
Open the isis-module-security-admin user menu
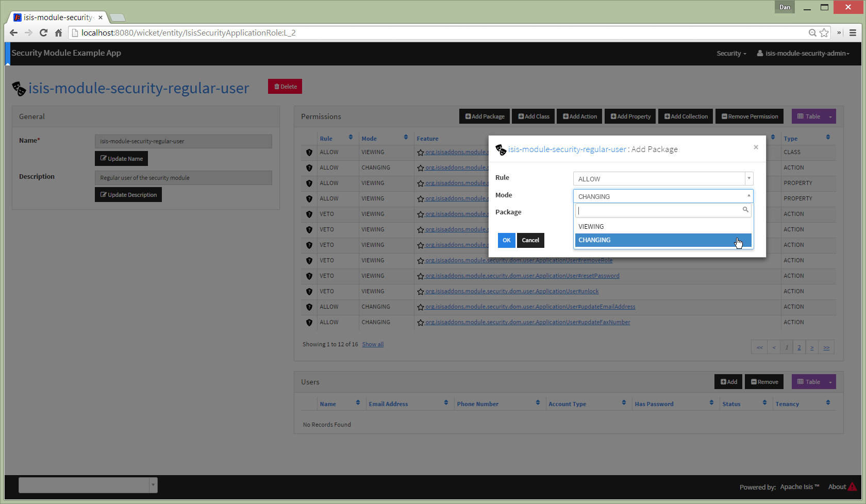pos(803,54)
